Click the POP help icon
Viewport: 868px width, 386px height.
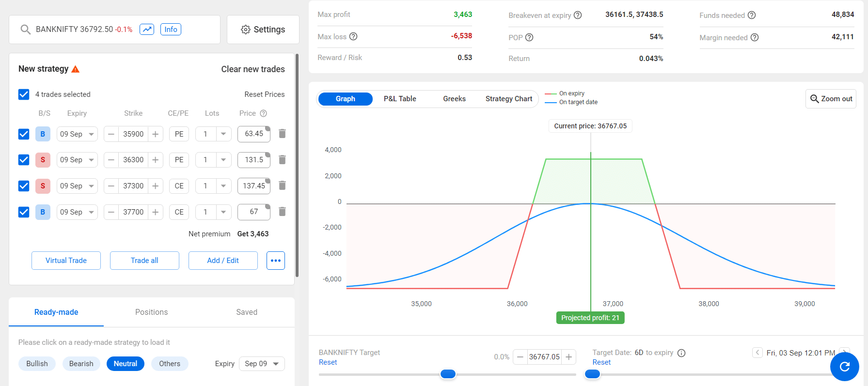click(x=529, y=37)
